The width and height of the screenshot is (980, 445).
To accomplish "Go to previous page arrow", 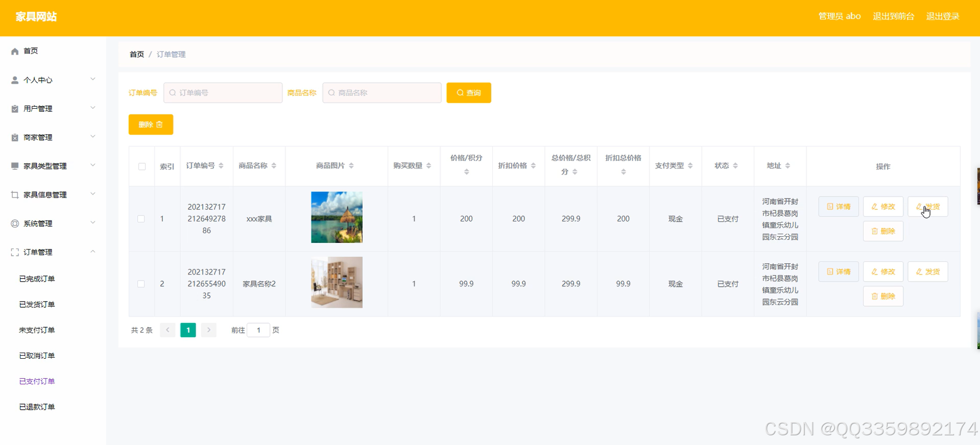I will point(168,330).
